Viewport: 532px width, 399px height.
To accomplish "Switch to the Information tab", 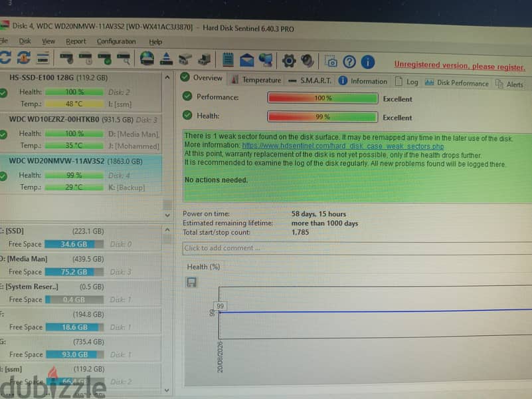I will point(363,81).
